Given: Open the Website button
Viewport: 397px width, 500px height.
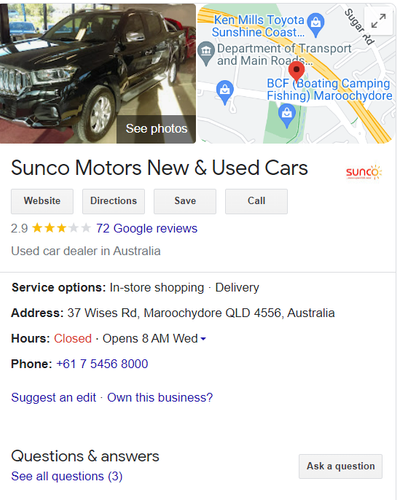Looking at the screenshot, I should (42, 201).
